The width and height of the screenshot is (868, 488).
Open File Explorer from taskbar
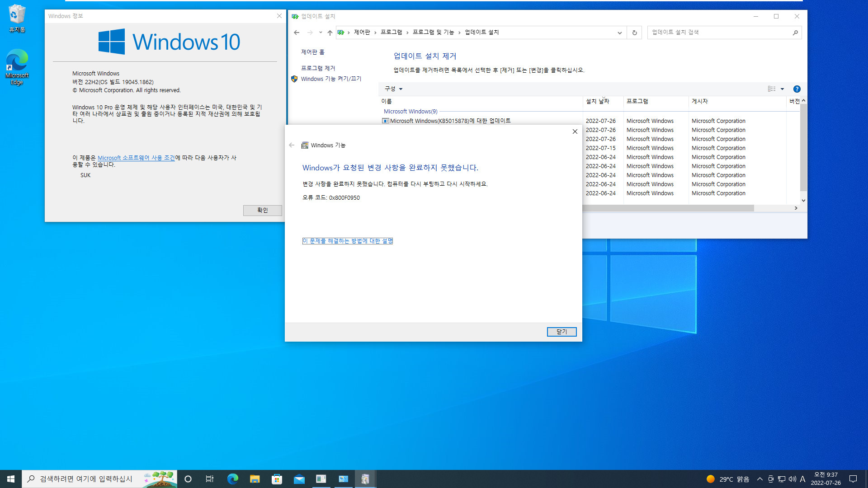[x=255, y=479]
